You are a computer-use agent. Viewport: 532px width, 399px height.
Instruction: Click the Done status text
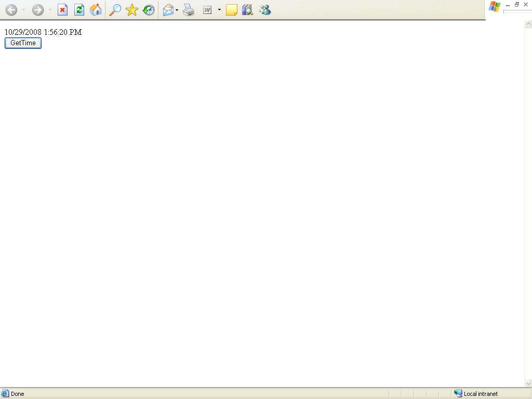coord(17,394)
